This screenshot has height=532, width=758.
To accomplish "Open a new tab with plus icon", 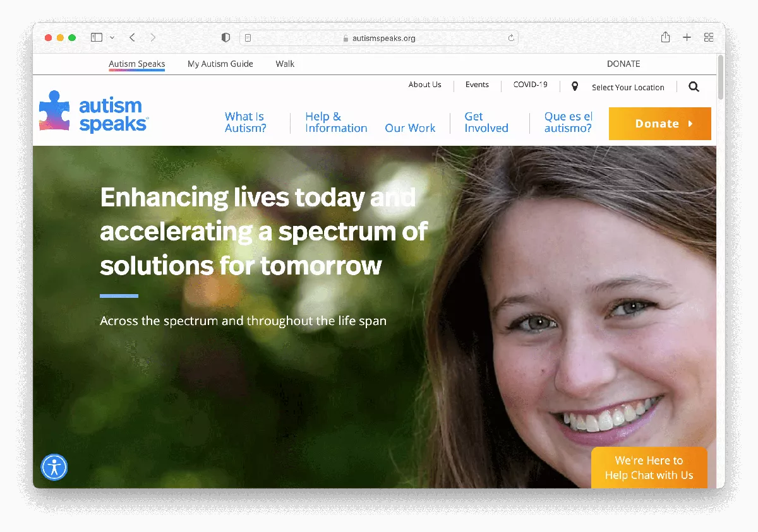I will click(687, 38).
